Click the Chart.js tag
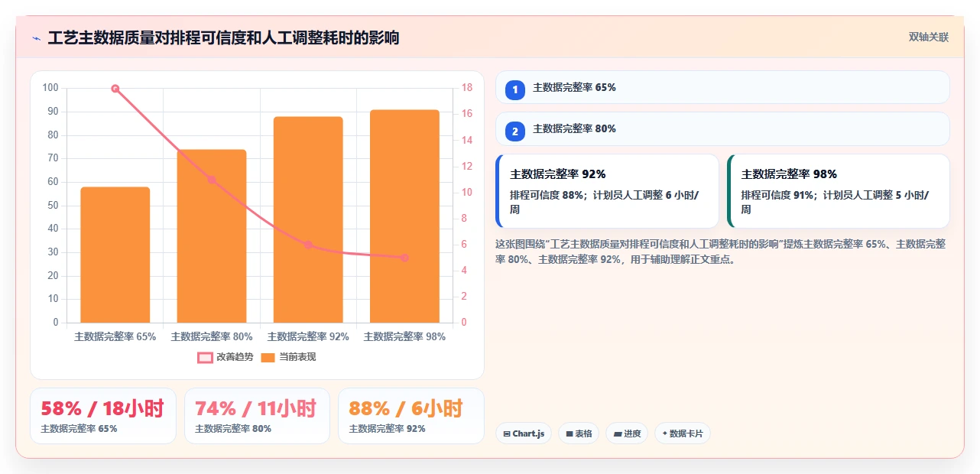 pos(524,433)
